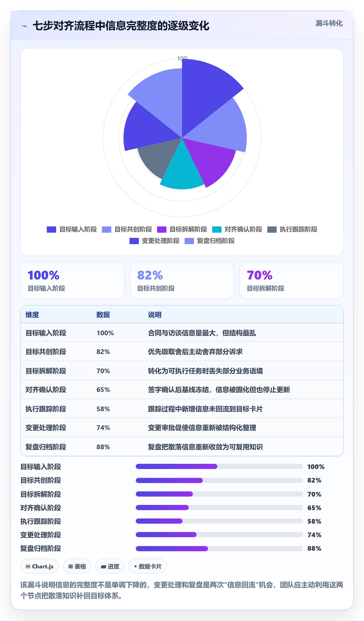Click the 执行跟踪阶段 58% progress bar
Image resolution: width=364 pixels, height=621 pixels.
coord(219,521)
